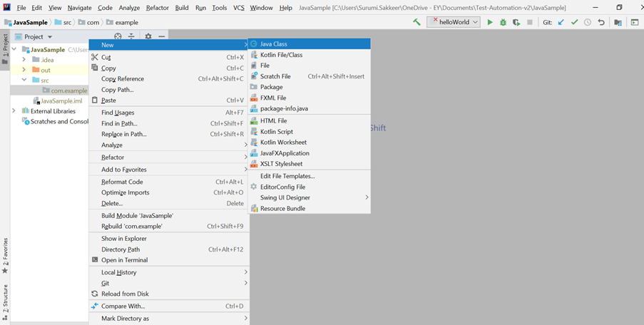Choose Optimize Imports
The image size is (644, 325).
click(x=169, y=192)
